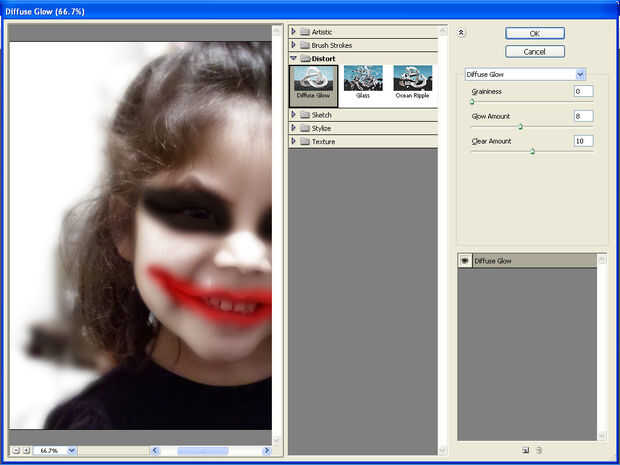Select the Diffuse Glow filter thumbnail
Viewport: 620px width, 465px height.
pos(314,86)
